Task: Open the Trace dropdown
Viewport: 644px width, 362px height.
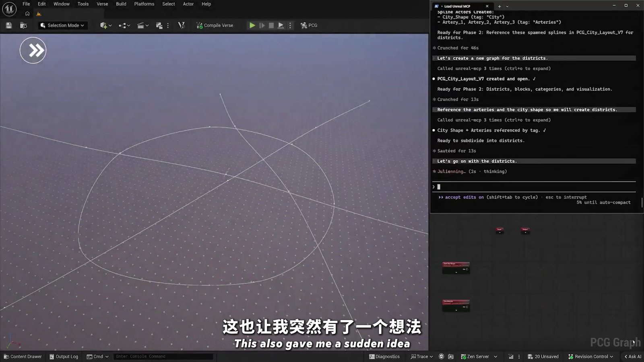Action: coord(422,357)
